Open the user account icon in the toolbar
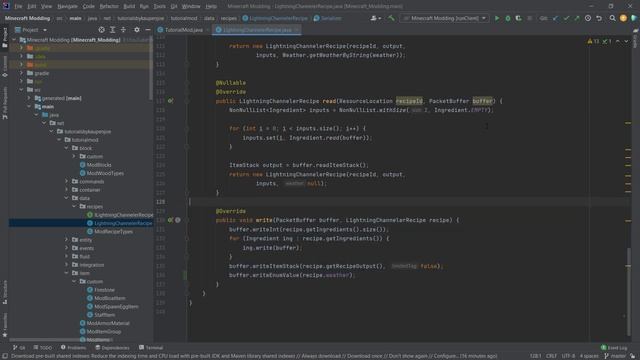The image size is (640, 360). [375, 18]
